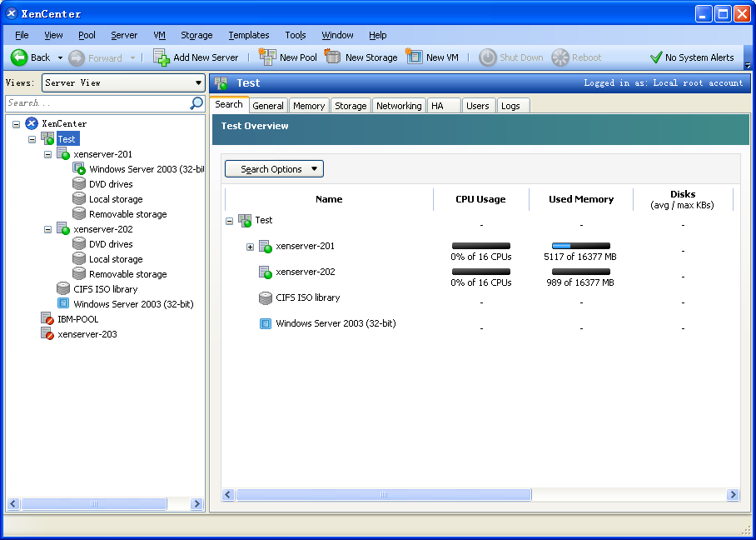This screenshot has width=756, height=540.
Task: Open the Search Options dropdown
Action: (x=274, y=169)
